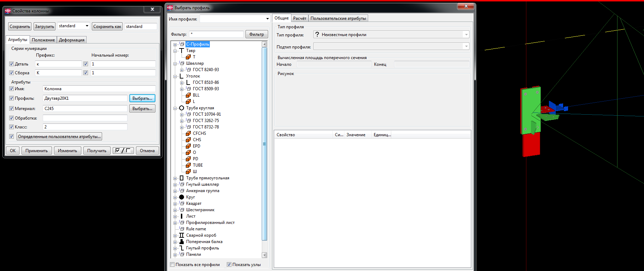Click the Сварной короб icon
This screenshot has width=644, height=271.
182,235
